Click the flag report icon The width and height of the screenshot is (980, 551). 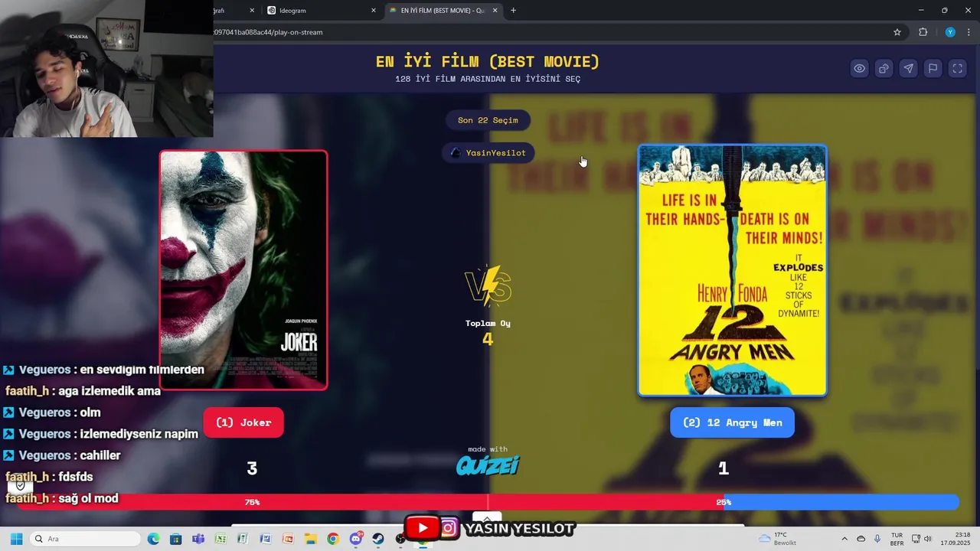(933, 68)
